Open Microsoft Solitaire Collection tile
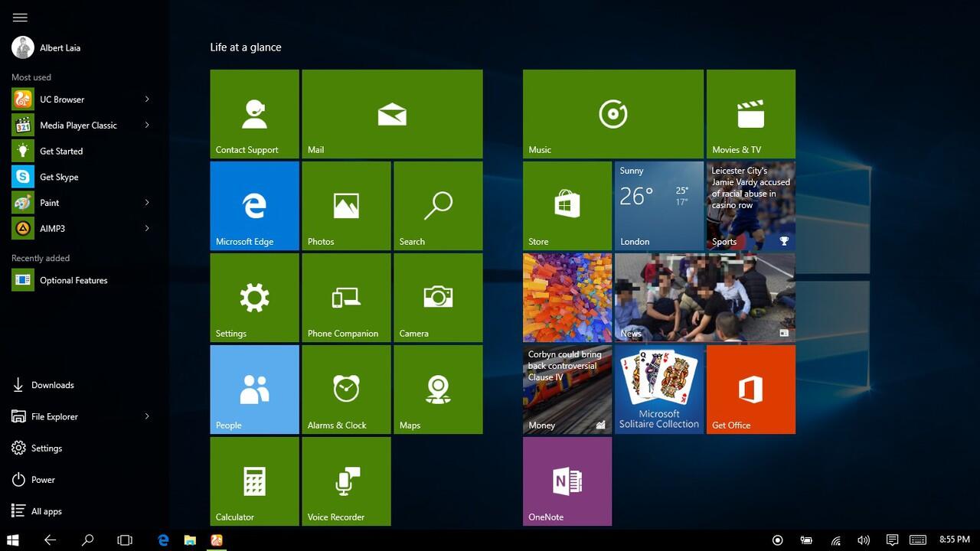The width and height of the screenshot is (980, 551). pos(659,390)
